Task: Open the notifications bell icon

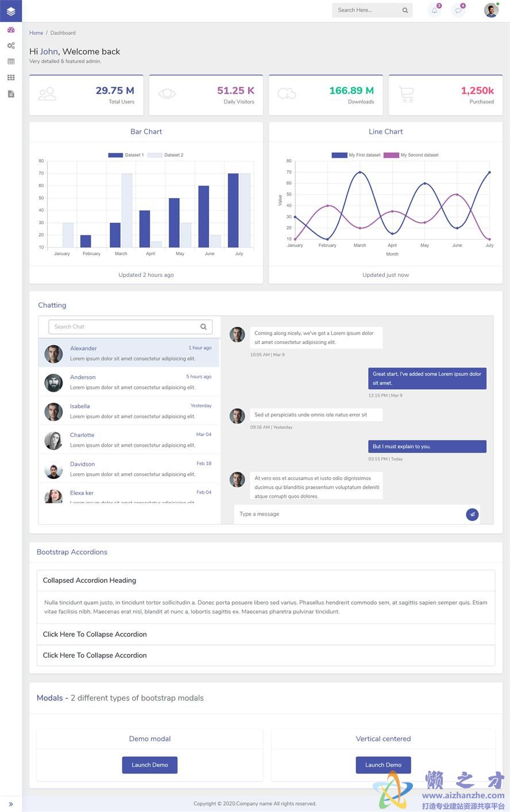Action: [435, 10]
